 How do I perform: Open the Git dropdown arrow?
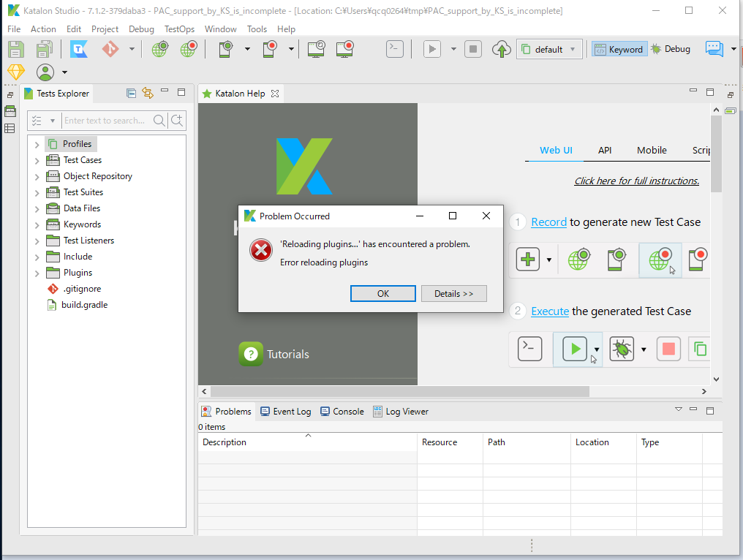coord(132,49)
